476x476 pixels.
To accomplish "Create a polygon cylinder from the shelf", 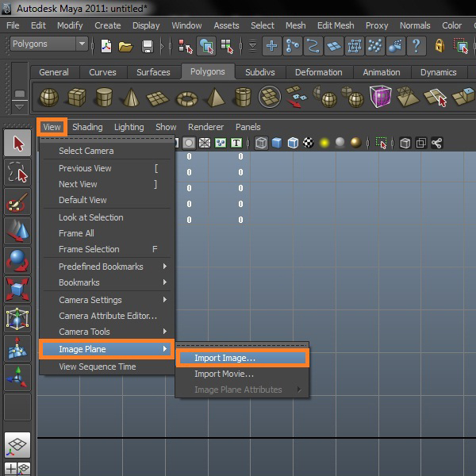I will pyautogui.click(x=104, y=97).
